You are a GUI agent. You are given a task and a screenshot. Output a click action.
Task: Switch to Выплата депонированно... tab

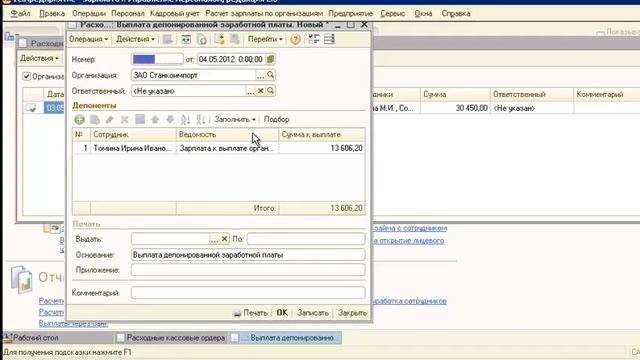[285, 338]
